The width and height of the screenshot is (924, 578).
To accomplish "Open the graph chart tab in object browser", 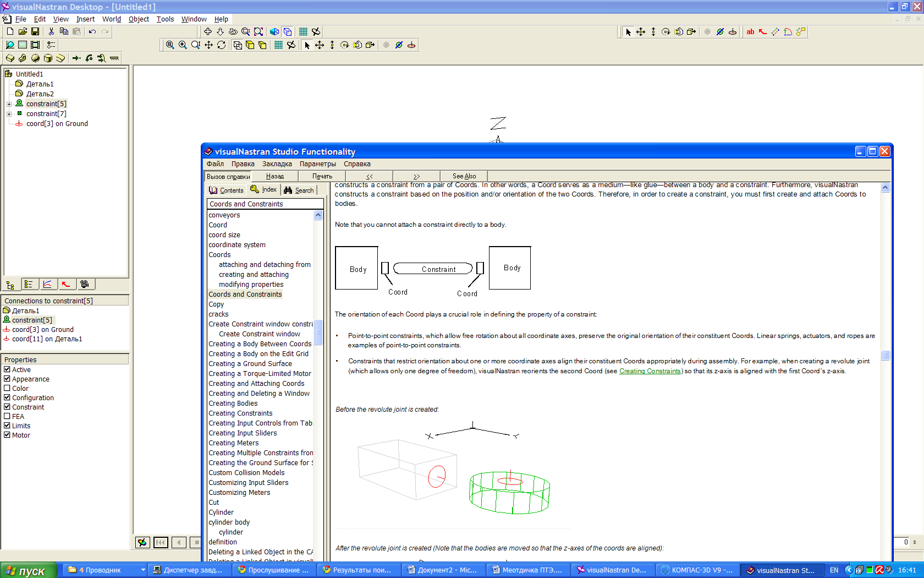I will pos(47,284).
